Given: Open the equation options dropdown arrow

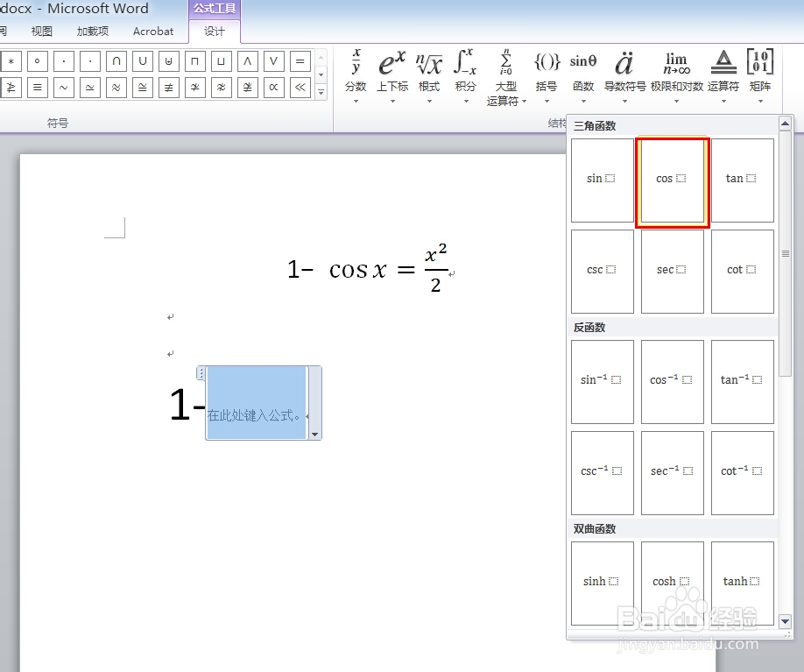Looking at the screenshot, I should click(314, 435).
